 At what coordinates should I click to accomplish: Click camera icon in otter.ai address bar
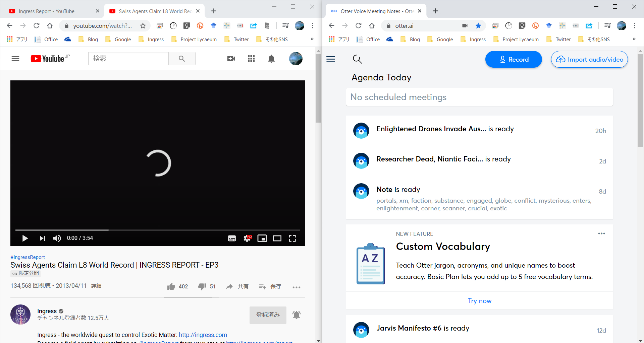(465, 25)
